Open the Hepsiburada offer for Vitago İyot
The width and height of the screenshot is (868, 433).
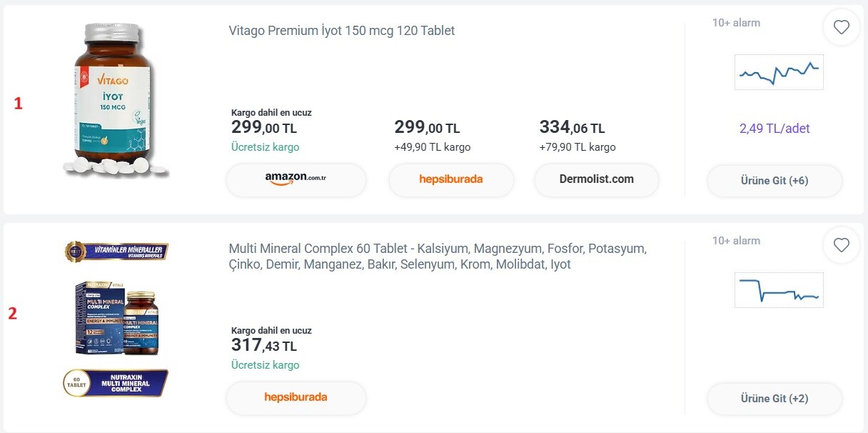click(450, 179)
